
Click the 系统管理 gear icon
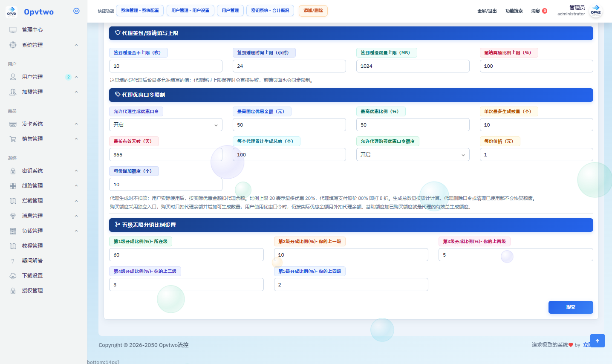pos(13,45)
